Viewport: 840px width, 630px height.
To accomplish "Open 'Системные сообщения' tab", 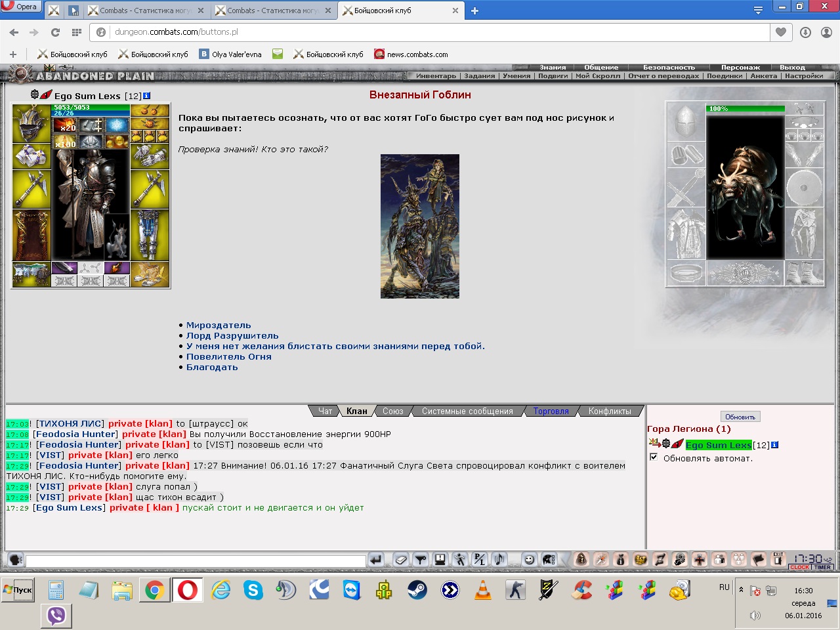I will [x=467, y=411].
